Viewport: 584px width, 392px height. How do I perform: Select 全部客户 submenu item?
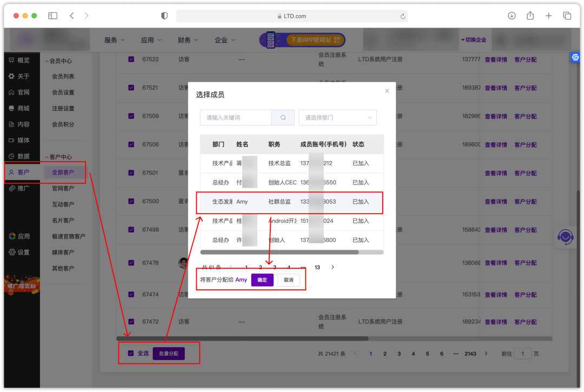[63, 172]
